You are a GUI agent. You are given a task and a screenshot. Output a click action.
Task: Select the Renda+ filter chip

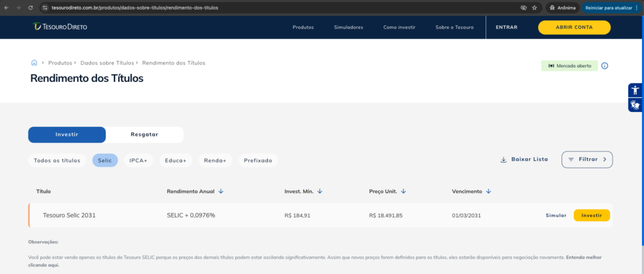[x=215, y=160]
